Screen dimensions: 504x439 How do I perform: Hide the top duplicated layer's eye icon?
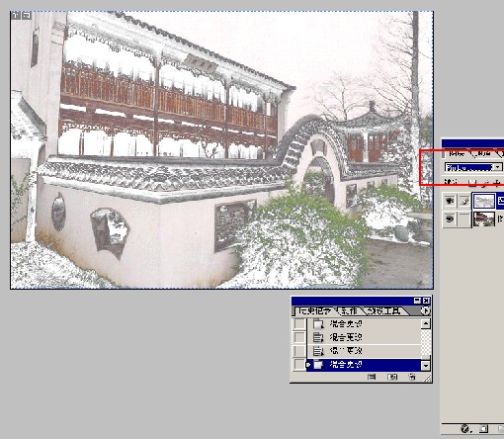pyautogui.click(x=450, y=201)
